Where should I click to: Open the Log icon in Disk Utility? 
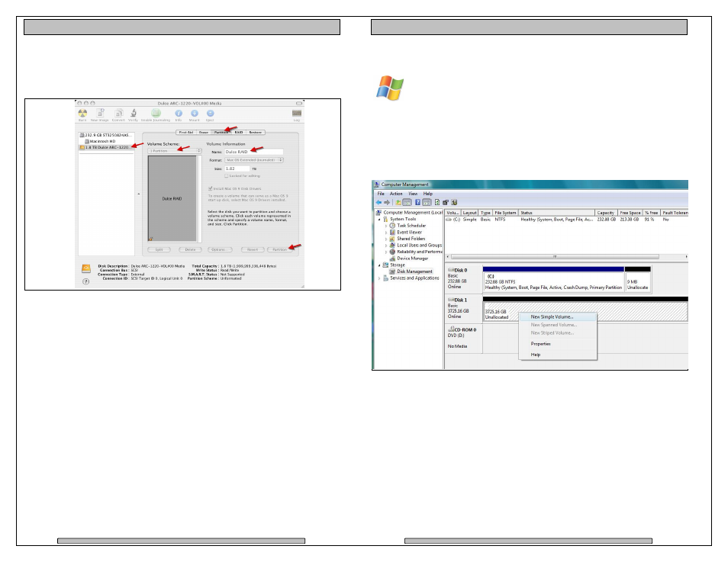(297, 113)
